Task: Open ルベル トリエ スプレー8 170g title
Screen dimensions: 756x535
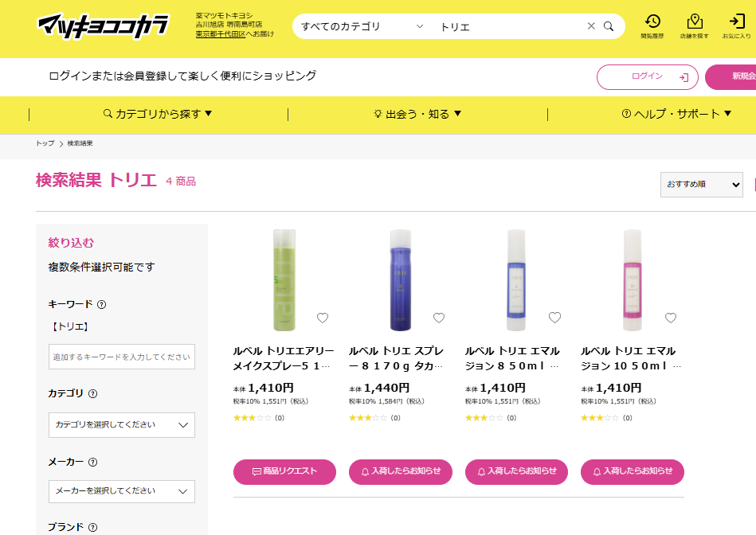Action: point(396,358)
